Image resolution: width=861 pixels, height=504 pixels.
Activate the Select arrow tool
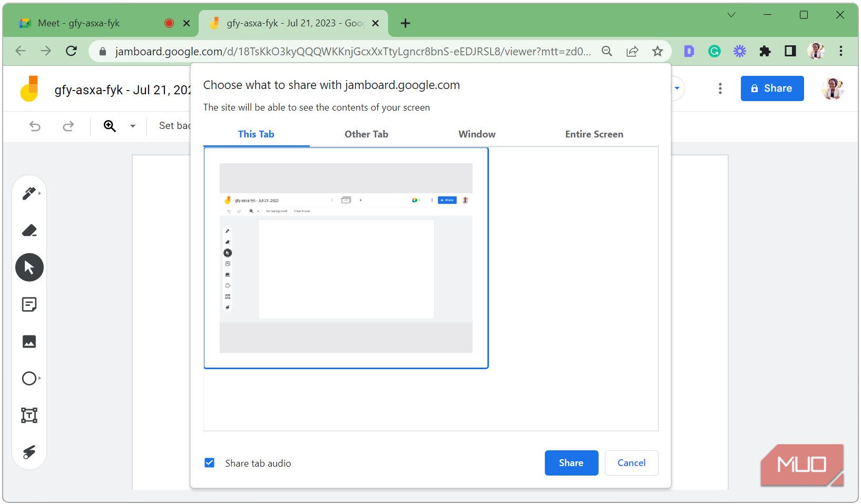tap(30, 268)
